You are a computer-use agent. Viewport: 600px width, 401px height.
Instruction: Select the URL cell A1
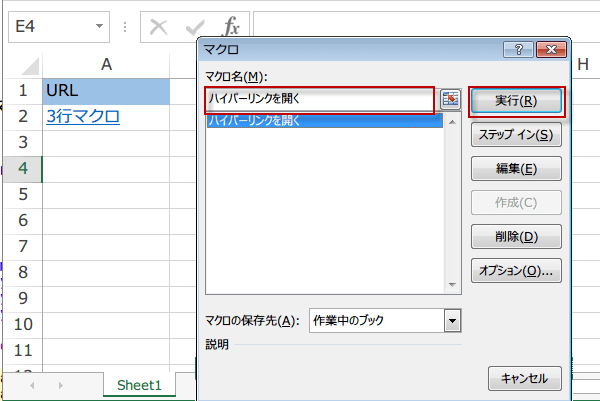click(106, 91)
